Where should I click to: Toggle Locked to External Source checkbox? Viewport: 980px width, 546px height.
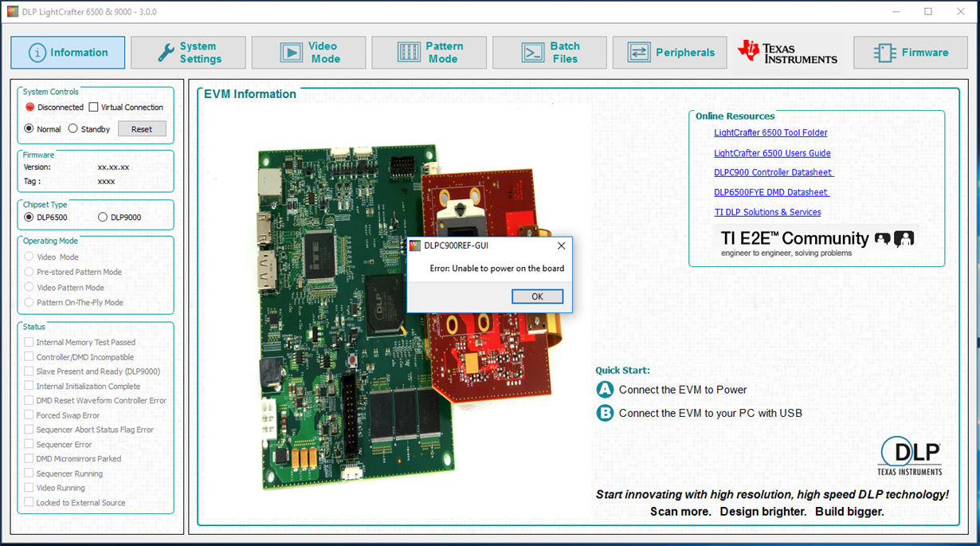coord(29,502)
